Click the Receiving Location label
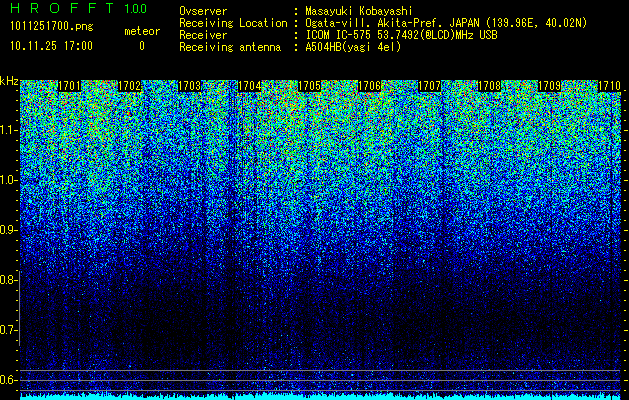 pos(233,23)
